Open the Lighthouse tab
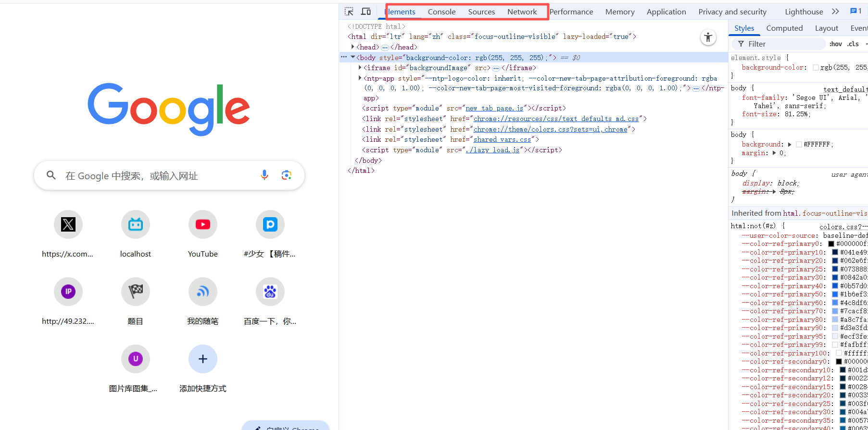The height and width of the screenshot is (430, 868). (x=804, y=12)
